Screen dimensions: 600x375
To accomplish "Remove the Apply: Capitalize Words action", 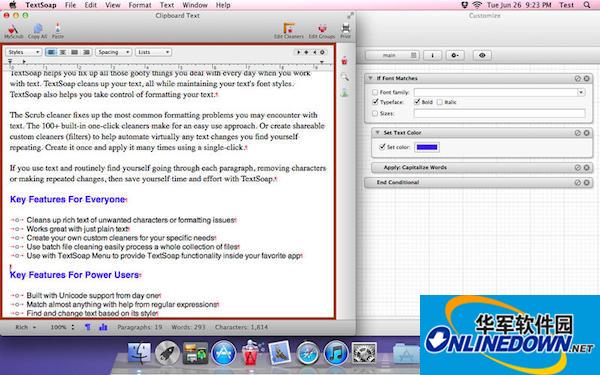I will [x=586, y=168].
